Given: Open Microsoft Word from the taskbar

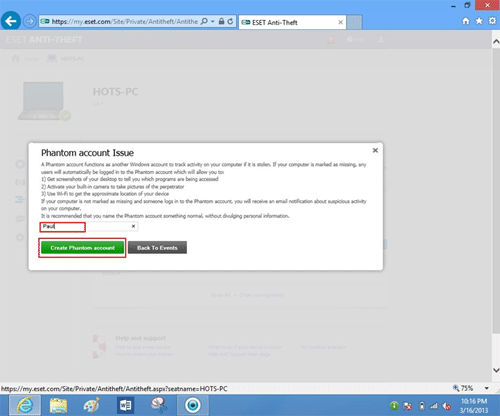Looking at the screenshot, I should (125, 405).
